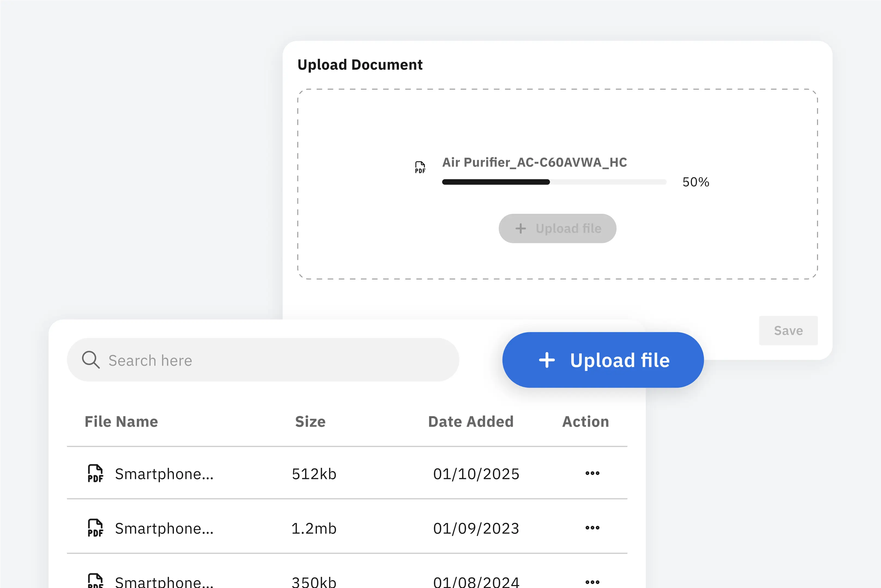Sort by the Date Added column header
881x588 pixels.
[x=471, y=421]
